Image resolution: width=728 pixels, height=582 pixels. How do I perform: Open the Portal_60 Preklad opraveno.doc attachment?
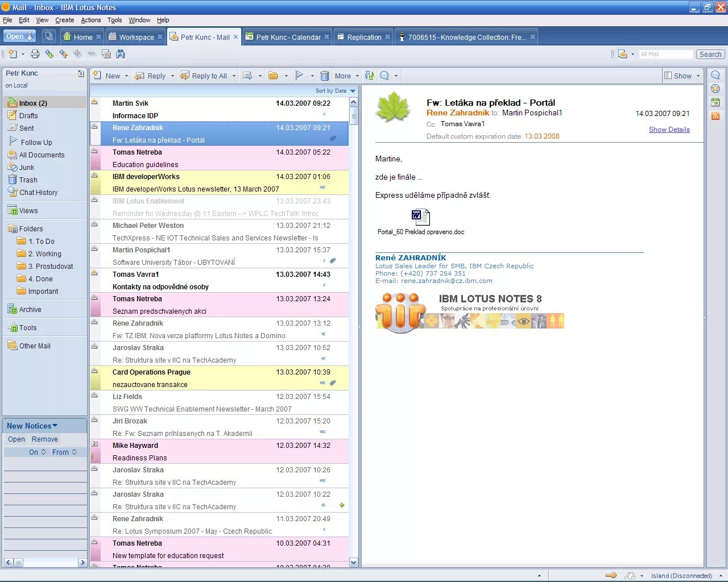(x=421, y=222)
